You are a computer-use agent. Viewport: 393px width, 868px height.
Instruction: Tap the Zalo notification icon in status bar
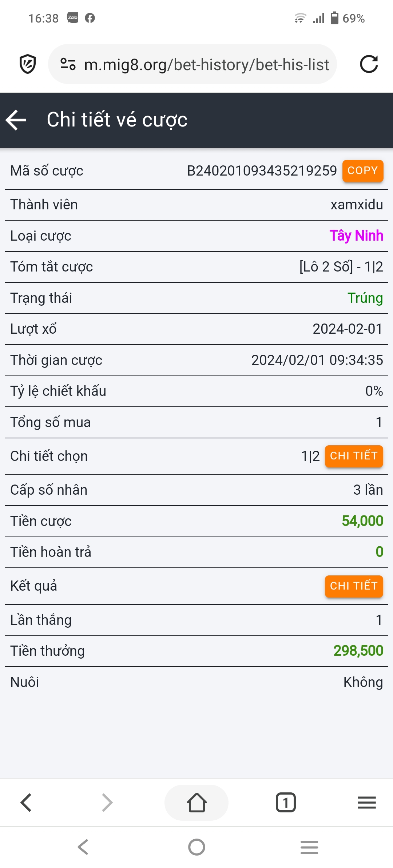tap(72, 18)
